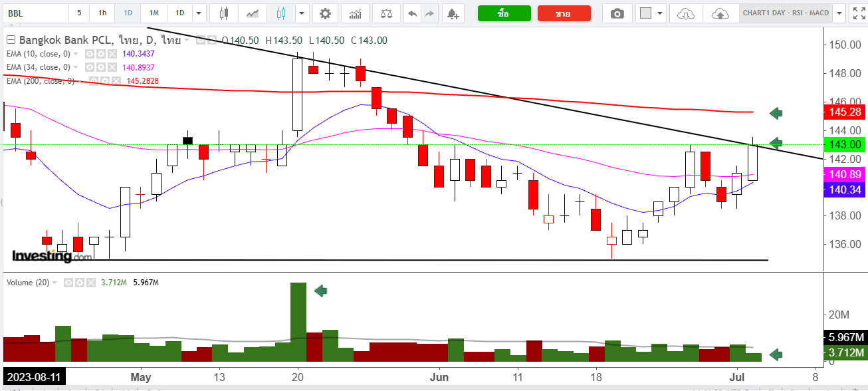Choose the line chart style icon
The height and width of the screenshot is (391, 868).
click(253, 13)
